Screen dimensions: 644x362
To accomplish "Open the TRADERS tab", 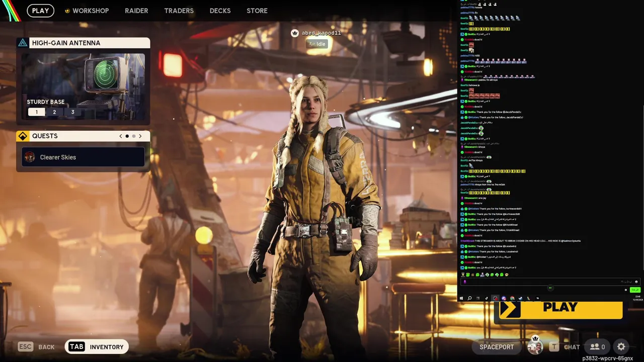I will [179, 11].
